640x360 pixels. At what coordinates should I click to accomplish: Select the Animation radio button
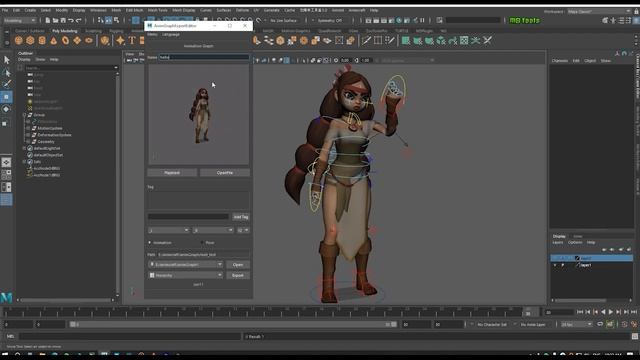pos(150,242)
